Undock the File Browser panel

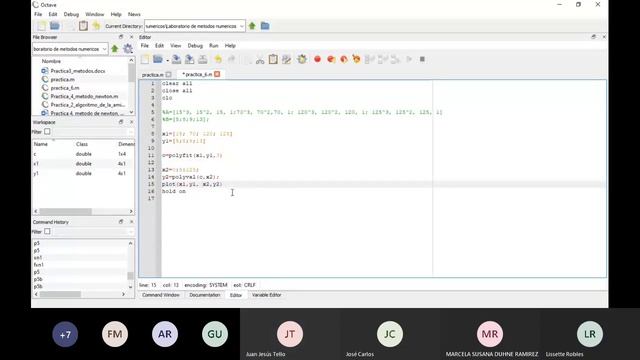point(121,37)
